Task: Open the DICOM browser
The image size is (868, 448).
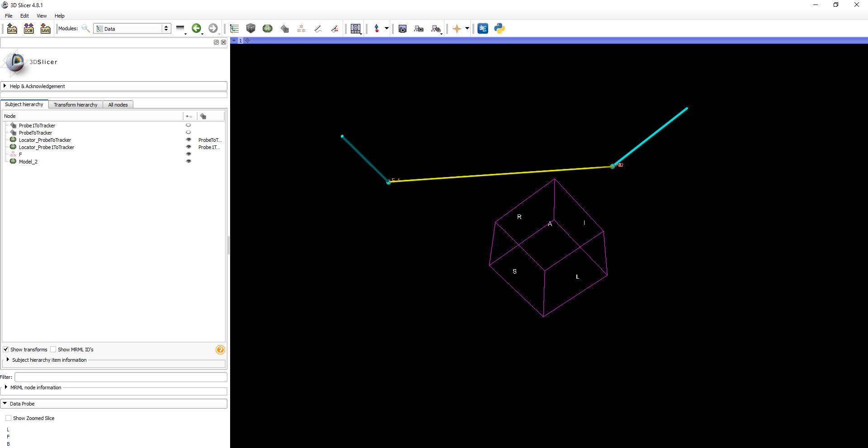Action: click(28, 28)
